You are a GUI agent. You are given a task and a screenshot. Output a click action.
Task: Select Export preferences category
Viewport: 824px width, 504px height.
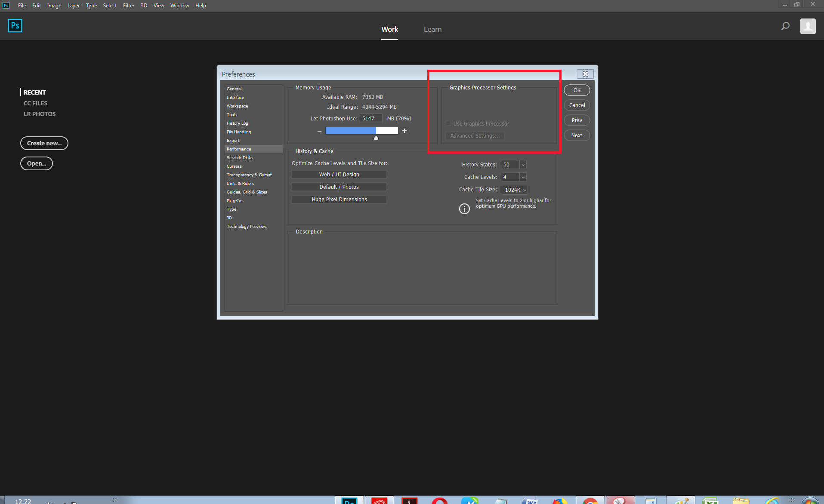point(254,141)
